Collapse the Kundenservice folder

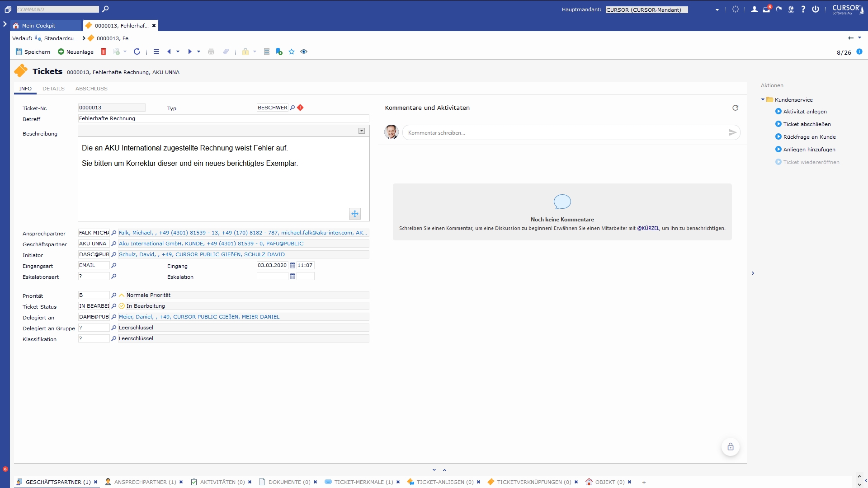click(763, 99)
